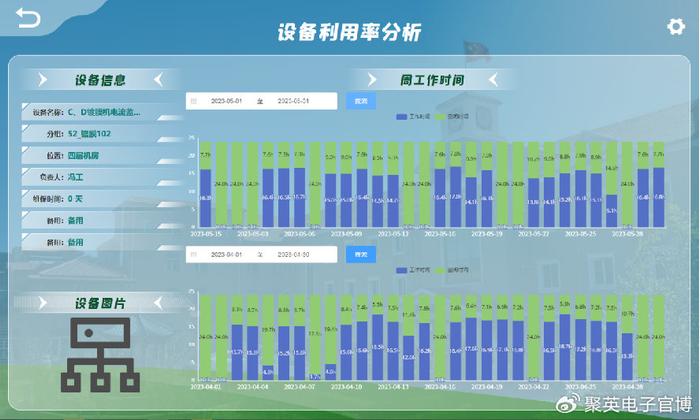The width and height of the screenshot is (700, 420).
Task: Click the query button beside the May range
Action: 361,101
